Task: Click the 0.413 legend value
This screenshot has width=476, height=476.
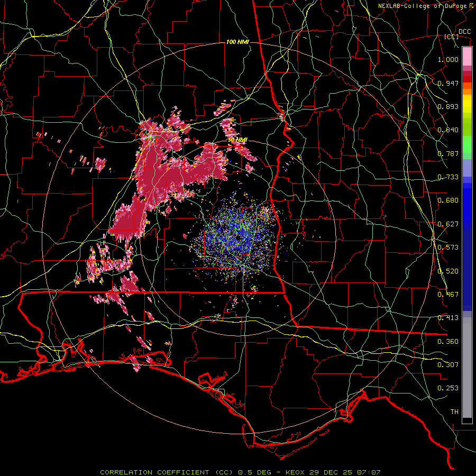Action: [x=448, y=318]
